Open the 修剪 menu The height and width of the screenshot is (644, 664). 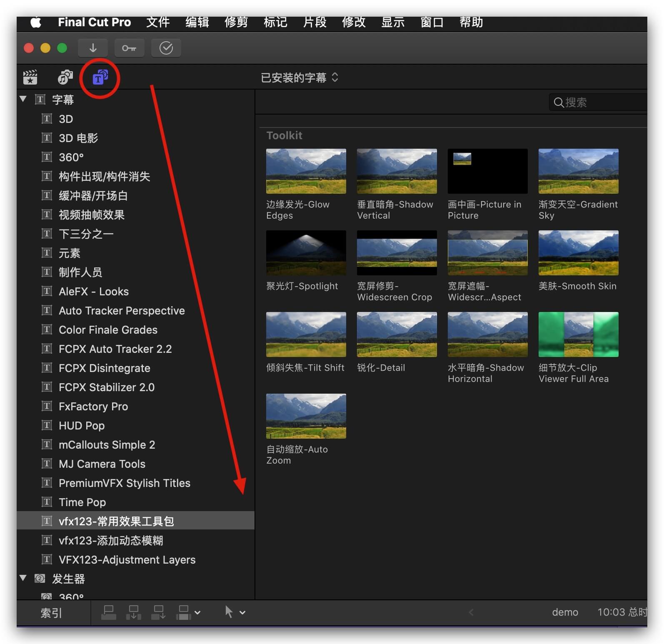pyautogui.click(x=236, y=22)
